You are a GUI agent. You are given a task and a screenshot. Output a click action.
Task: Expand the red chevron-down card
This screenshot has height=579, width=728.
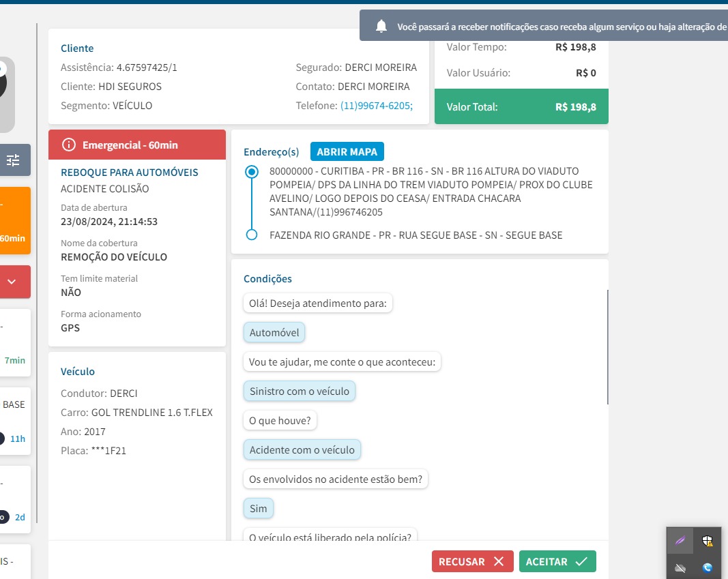(12, 282)
